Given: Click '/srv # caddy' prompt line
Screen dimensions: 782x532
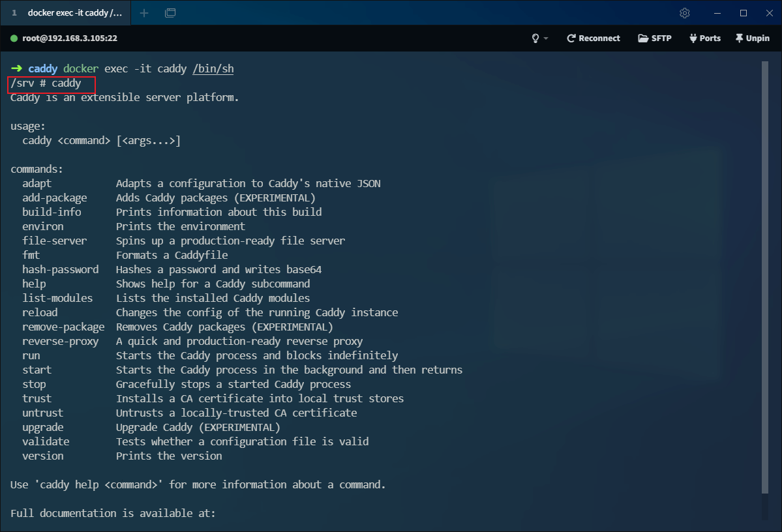Looking at the screenshot, I should click(46, 83).
